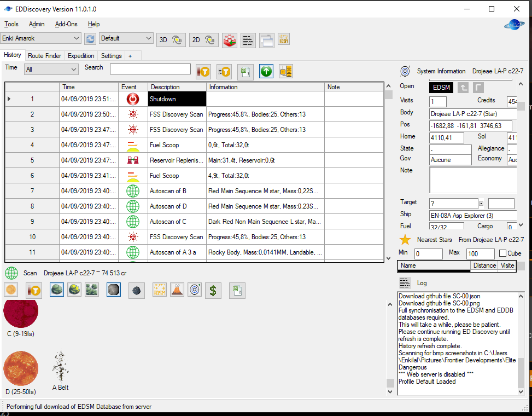The height and width of the screenshot is (416, 532).
Task: Click the volcano icon in Scan toolbar
Action: [177, 290]
